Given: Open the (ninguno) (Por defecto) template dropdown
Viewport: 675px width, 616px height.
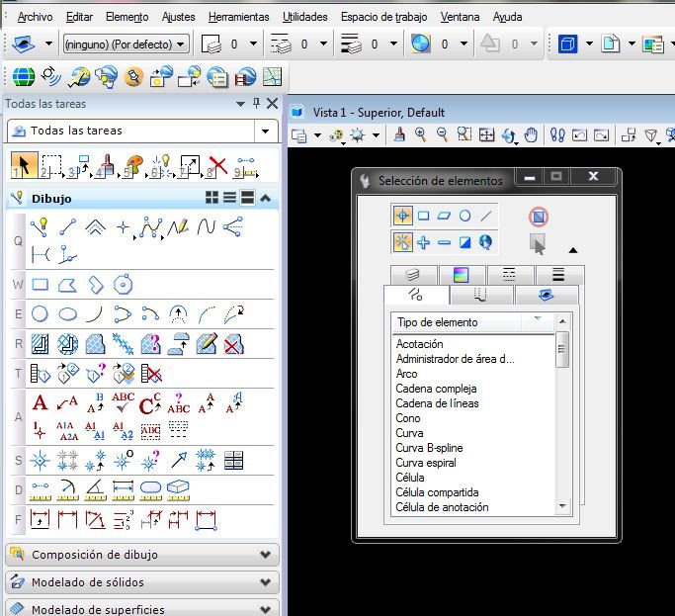Looking at the screenshot, I should coord(127,44).
